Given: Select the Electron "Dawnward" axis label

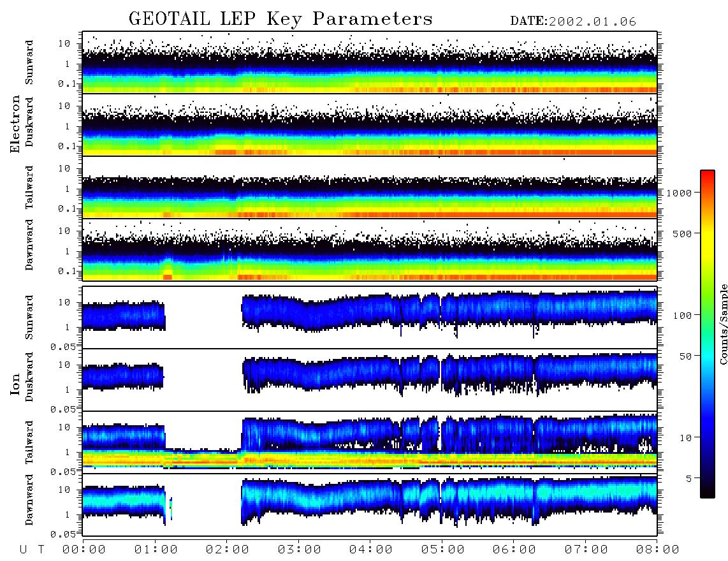Looking at the screenshot, I should (29, 245).
